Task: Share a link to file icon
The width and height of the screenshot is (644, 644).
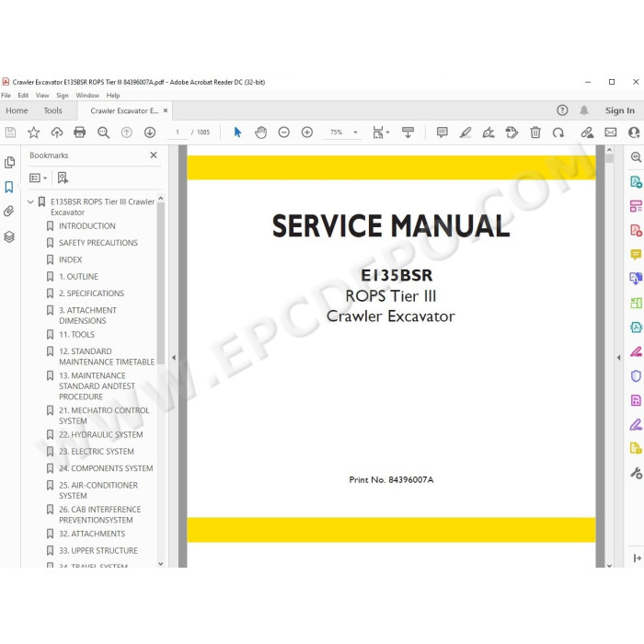Action: (587, 132)
